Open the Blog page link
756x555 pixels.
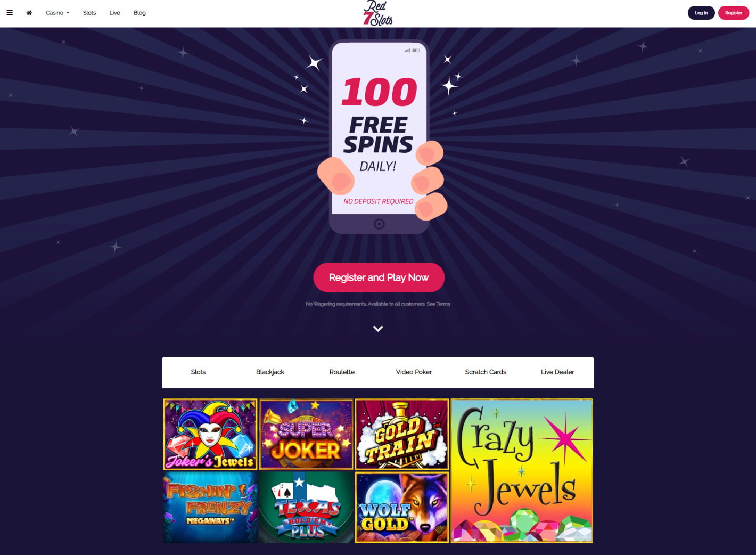[x=139, y=13]
